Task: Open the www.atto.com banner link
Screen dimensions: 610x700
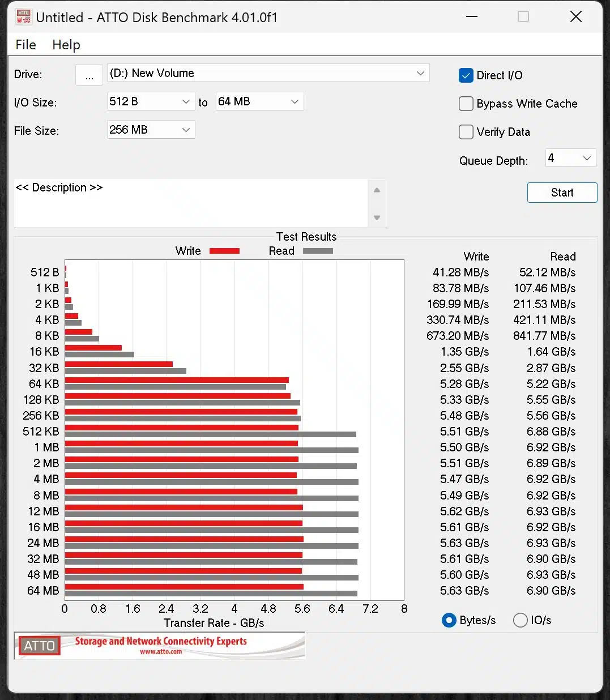Action: tap(161, 652)
